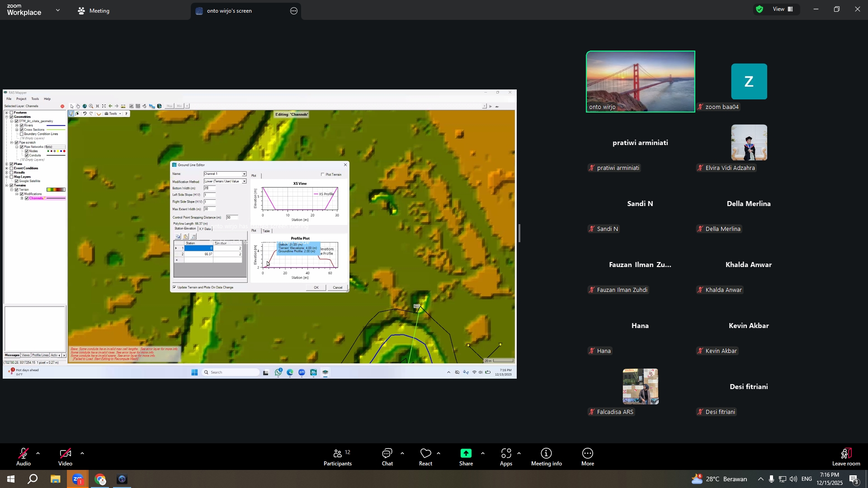Toggle the Nodes layer checkbox
The width and height of the screenshot is (868, 488).
pyautogui.click(x=27, y=151)
